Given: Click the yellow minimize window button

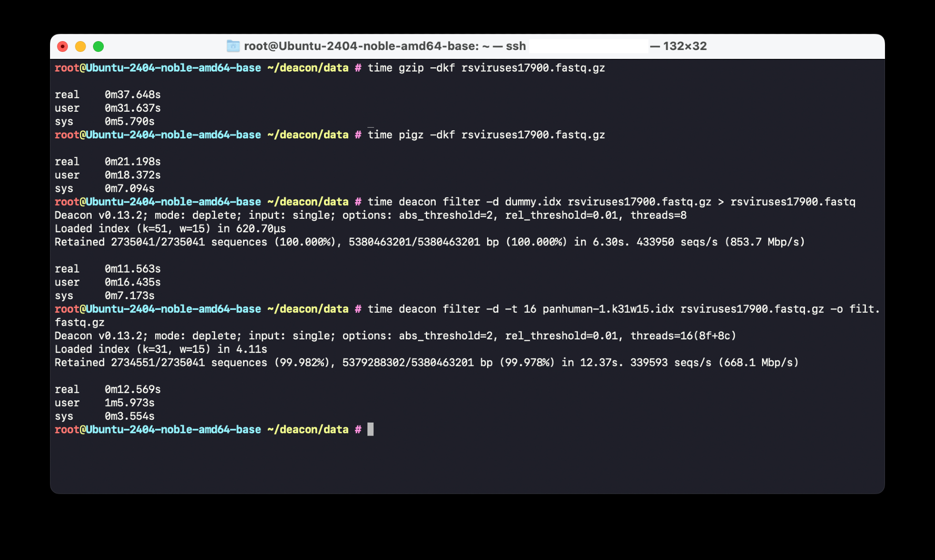Looking at the screenshot, I should (x=80, y=46).
